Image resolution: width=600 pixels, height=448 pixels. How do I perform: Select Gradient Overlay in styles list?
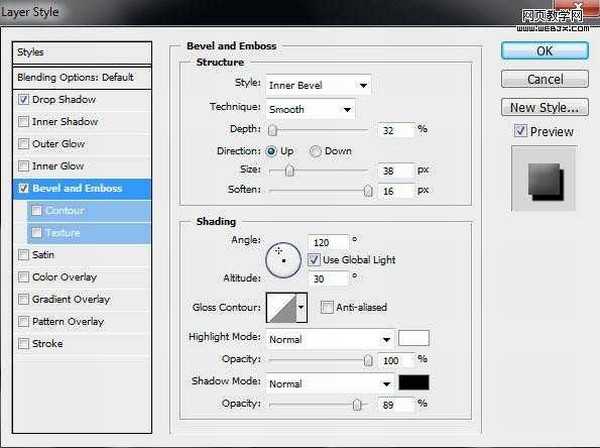[70, 299]
